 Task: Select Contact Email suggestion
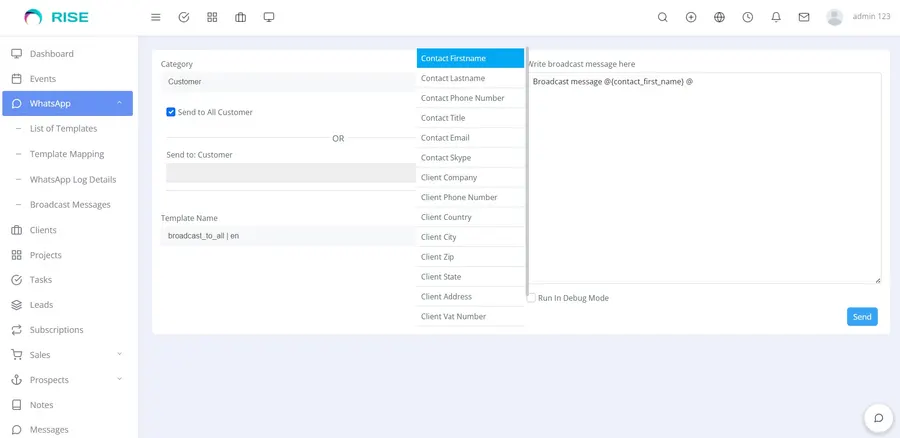pos(470,138)
